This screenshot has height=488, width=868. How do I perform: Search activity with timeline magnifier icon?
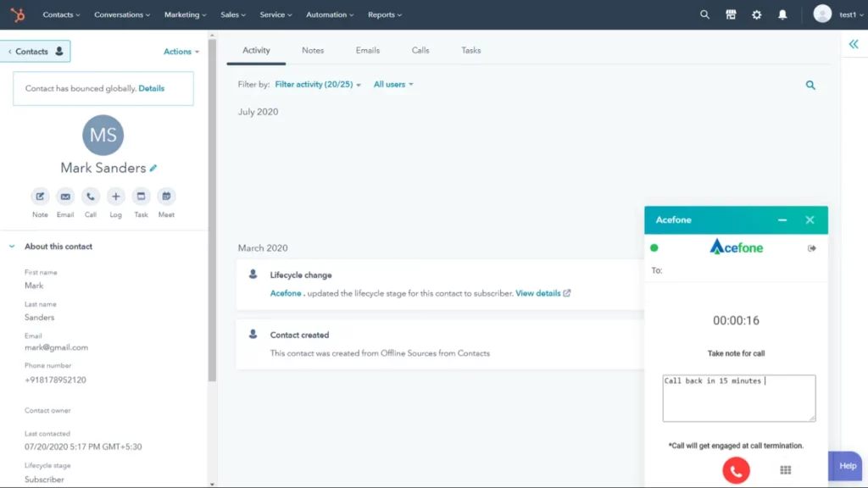(x=810, y=86)
